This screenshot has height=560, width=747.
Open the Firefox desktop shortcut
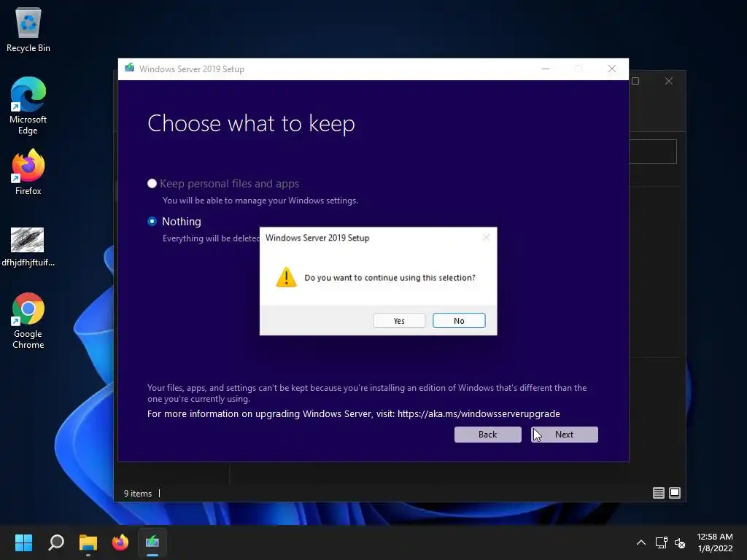tap(28, 171)
